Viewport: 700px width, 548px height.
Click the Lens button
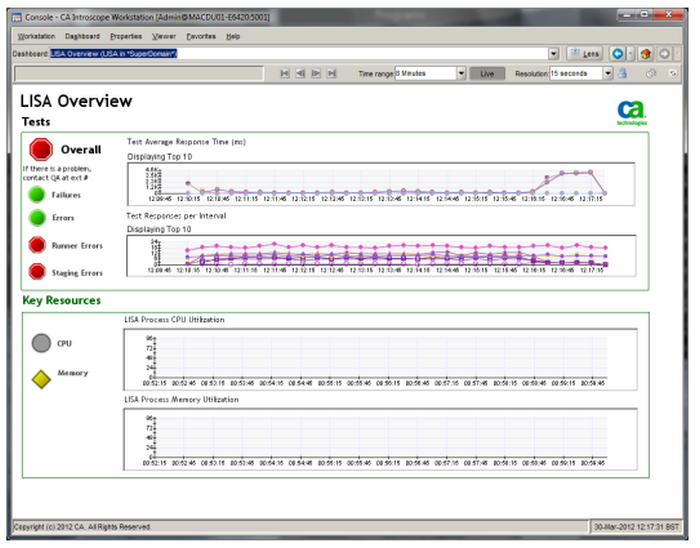click(x=585, y=54)
